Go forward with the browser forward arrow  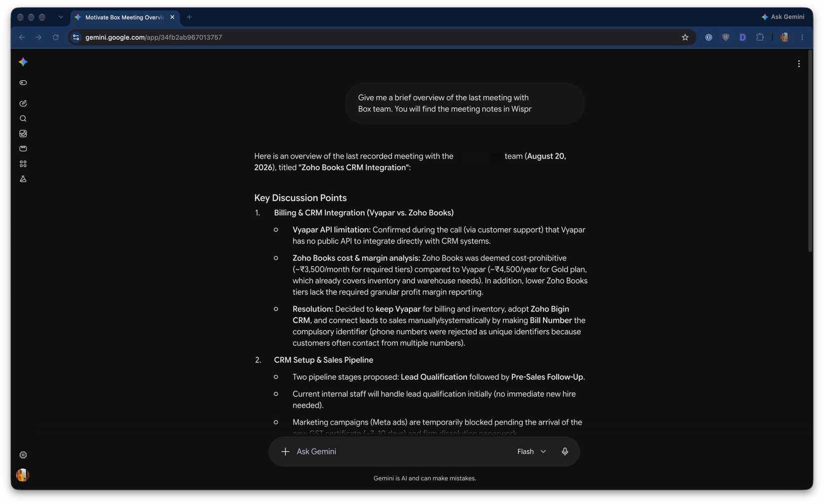[x=38, y=37]
